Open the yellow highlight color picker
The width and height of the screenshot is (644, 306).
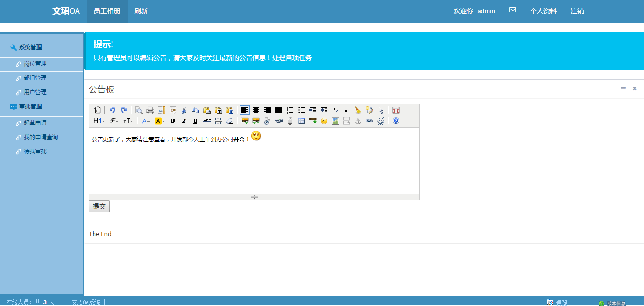[160, 121]
